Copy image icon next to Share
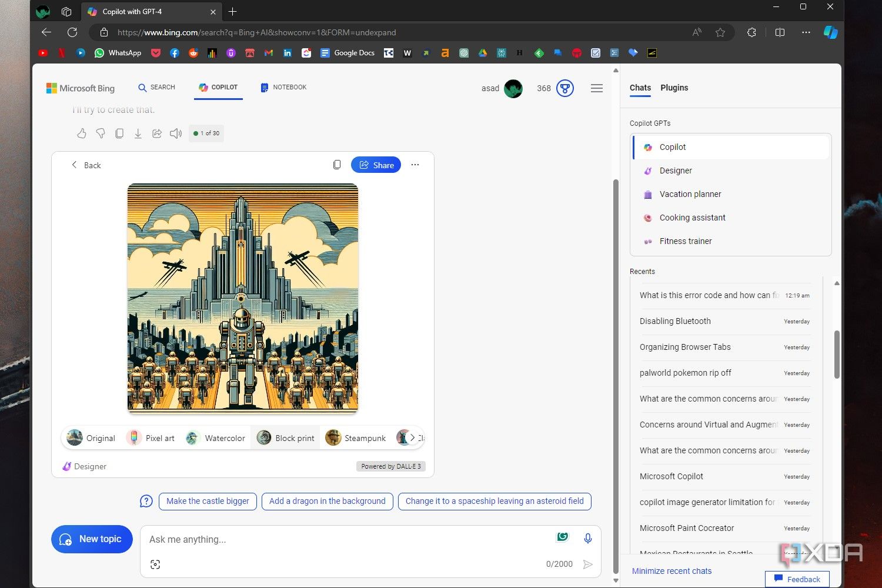The width and height of the screenshot is (882, 588). 337,165
